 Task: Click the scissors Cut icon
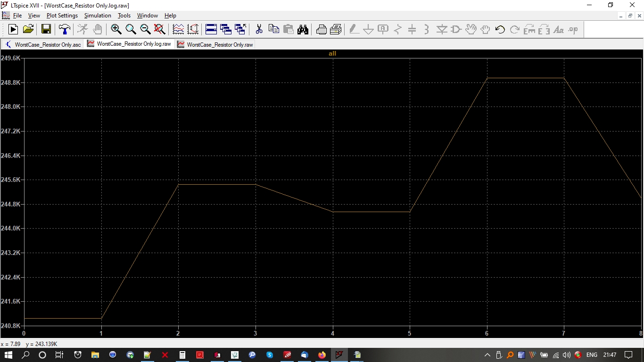pyautogui.click(x=259, y=29)
